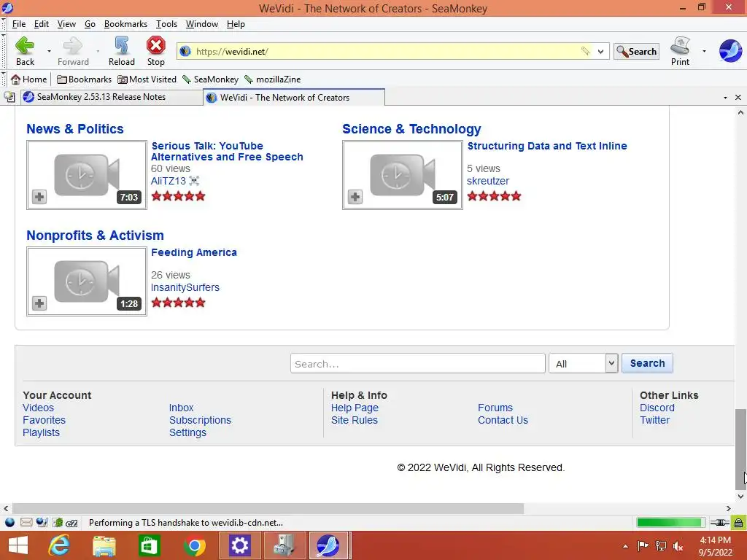Click the tag icon in the URL bar
The width and height of the screenshot is (747, 560).
(586, 51)
